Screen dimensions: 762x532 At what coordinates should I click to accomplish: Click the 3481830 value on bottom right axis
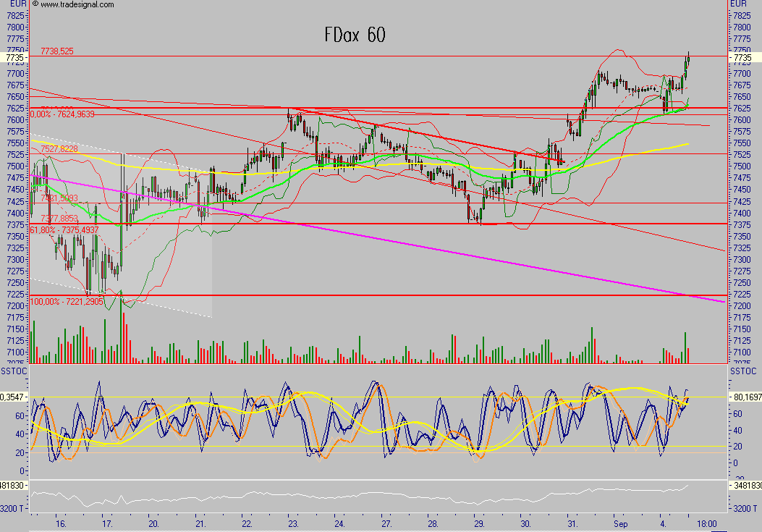click(745, 485)
